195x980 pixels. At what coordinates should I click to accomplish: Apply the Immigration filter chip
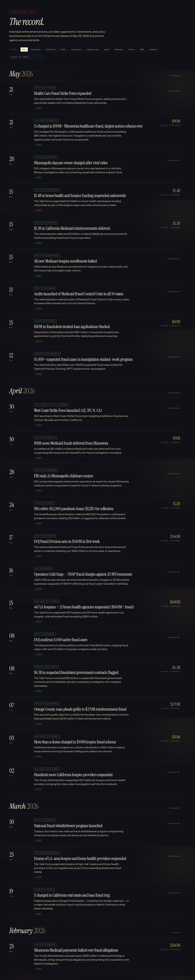point(93,49)
